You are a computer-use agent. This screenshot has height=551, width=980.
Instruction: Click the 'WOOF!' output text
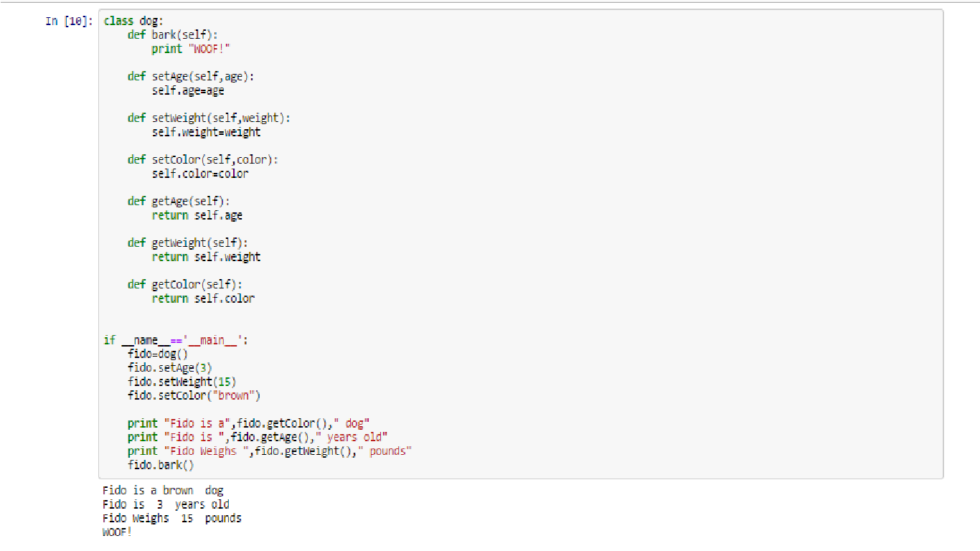[x=118, y=532]
